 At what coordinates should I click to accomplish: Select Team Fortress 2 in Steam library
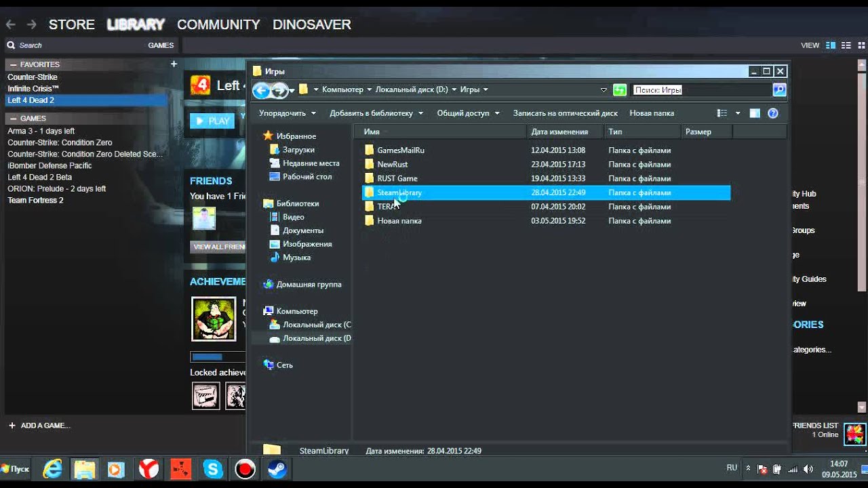coord(35,200)
